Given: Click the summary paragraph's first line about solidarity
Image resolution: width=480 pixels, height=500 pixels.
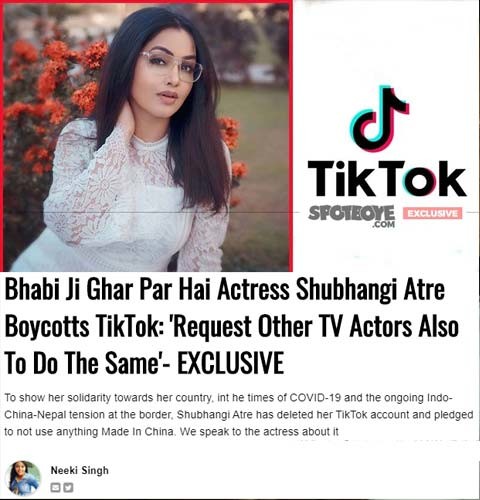Looking at the screenshot, I should click(228, 398).
